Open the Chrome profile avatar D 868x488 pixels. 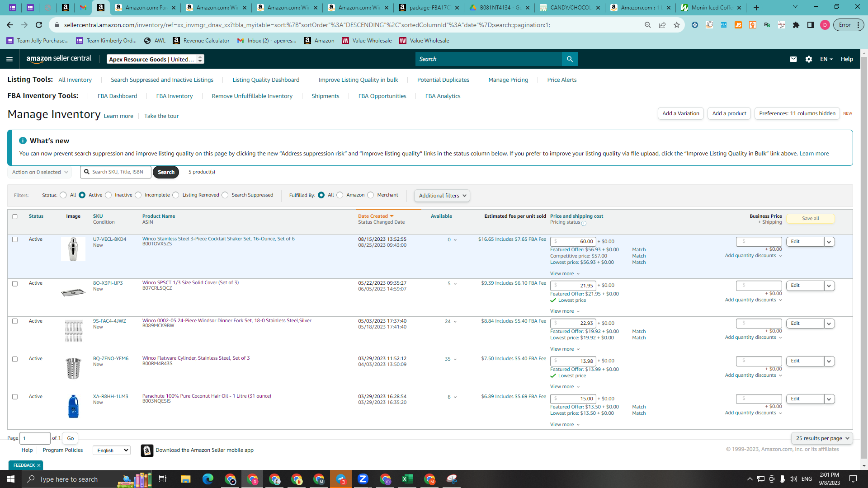pyautogui.click(x=825, y=25)
